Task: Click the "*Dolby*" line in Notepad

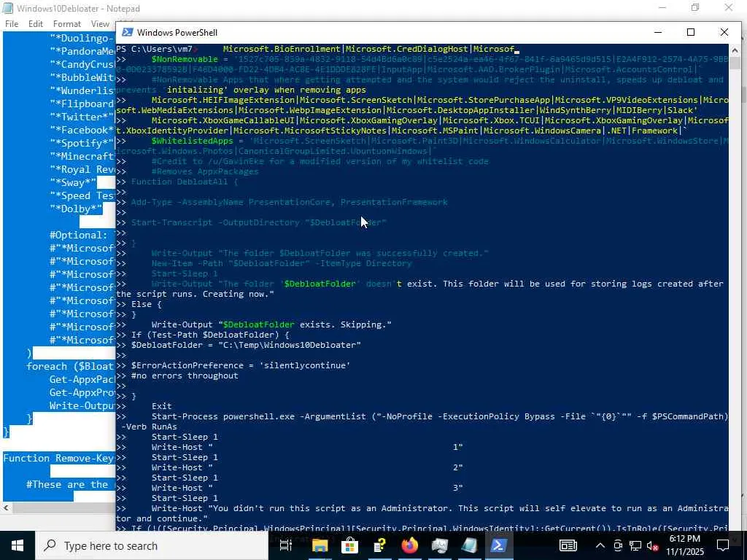Action: point(76,209)
